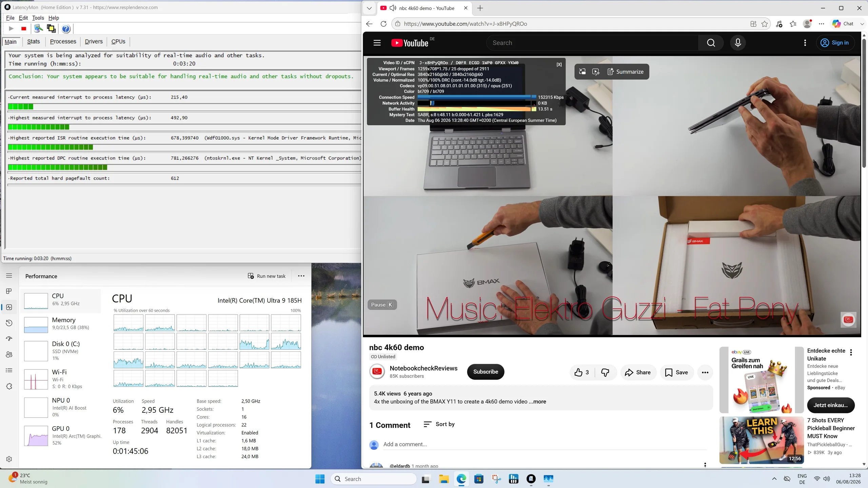This screenshot has width=868, height=488.
Task: Close the stats for nerds overlay
Action: click(x=559, y=64)
